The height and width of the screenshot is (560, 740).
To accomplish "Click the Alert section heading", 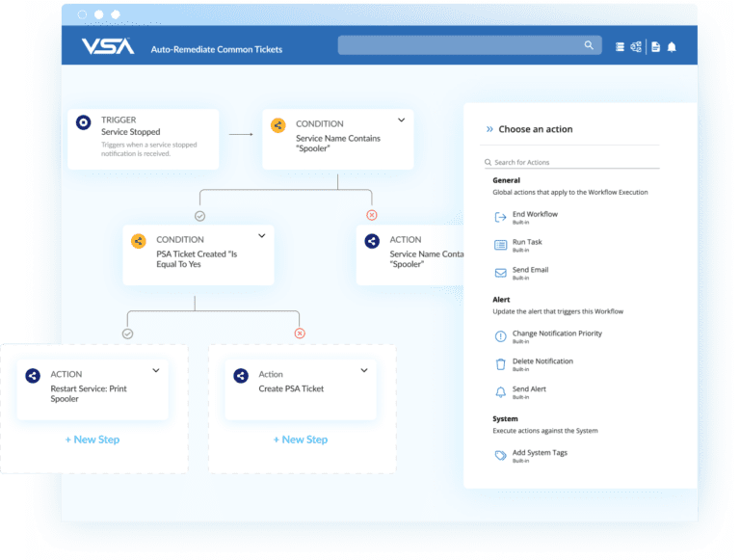I will tap(501, 300).
